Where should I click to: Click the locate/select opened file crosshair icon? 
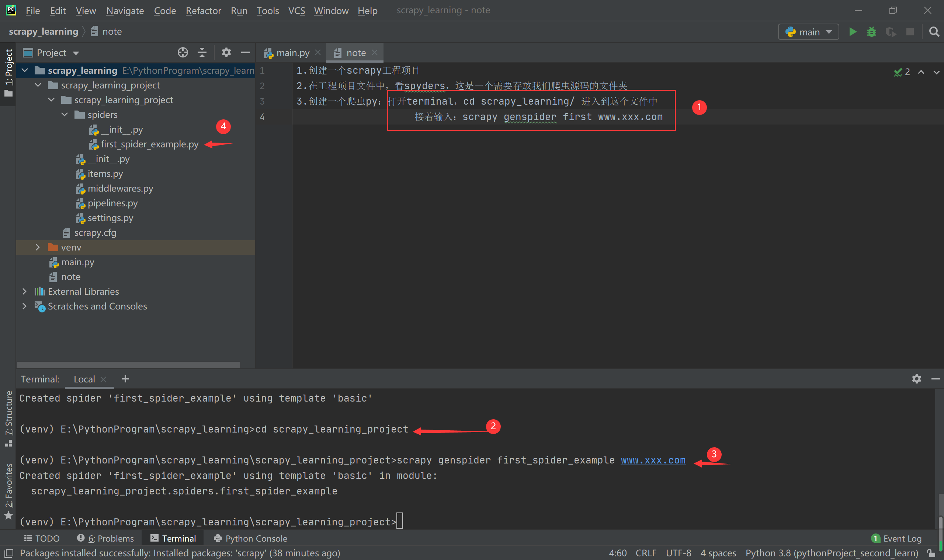coord(183,52)
